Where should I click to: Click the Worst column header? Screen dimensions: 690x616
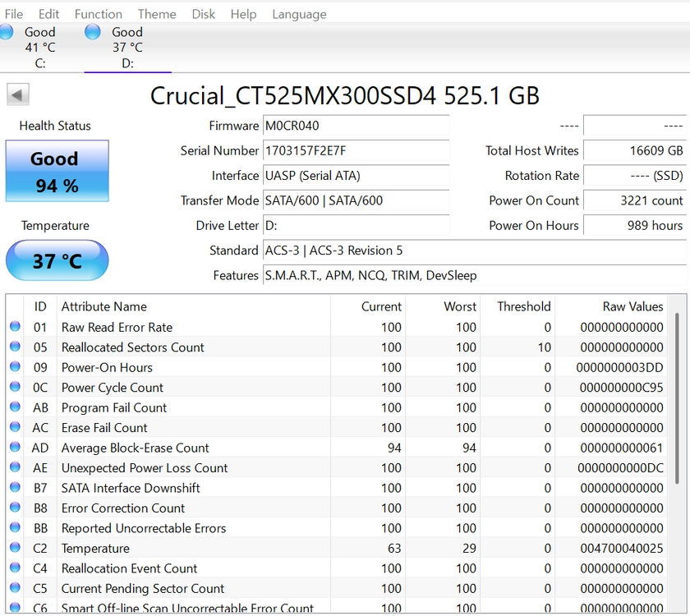[443, 306]
